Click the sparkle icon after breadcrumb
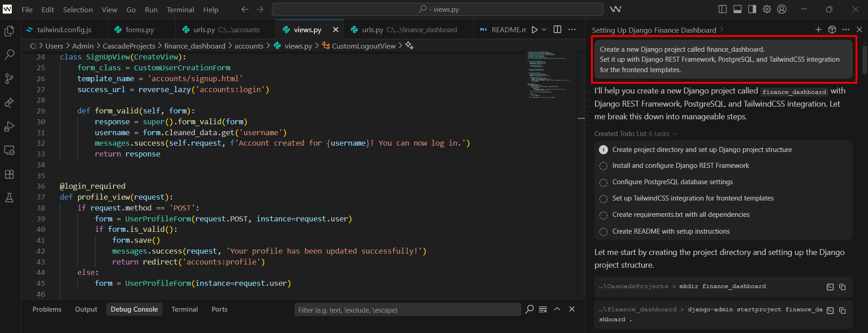 pos(409,45)
